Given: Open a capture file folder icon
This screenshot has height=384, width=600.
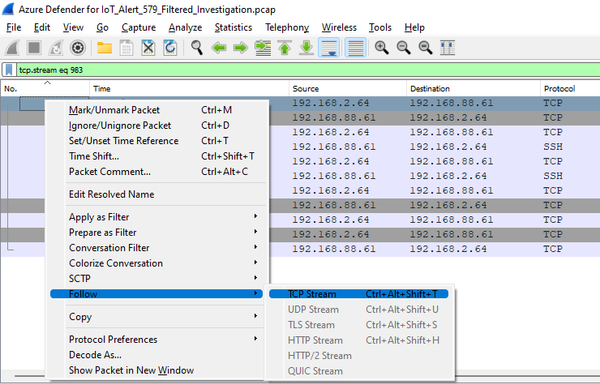Looking at the screenshot, I should pos(104,48).
